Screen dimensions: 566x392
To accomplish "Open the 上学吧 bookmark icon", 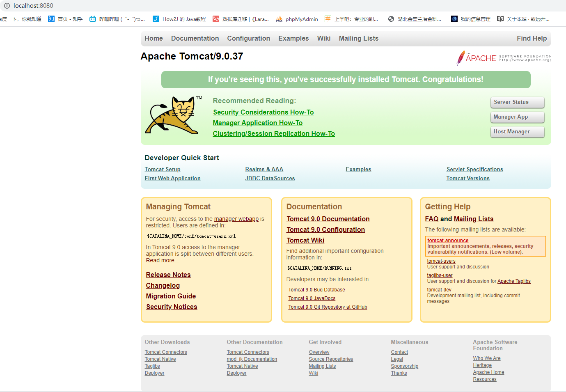I will tap(328, 19).
